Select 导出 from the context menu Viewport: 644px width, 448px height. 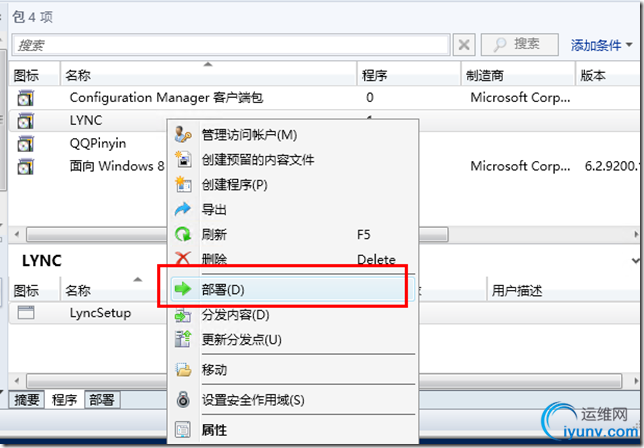click(293, 209)
